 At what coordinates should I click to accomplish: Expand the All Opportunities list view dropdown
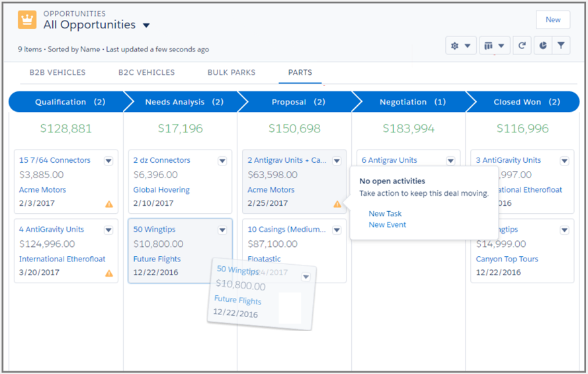pyautogui.click(x=146, y=26)
